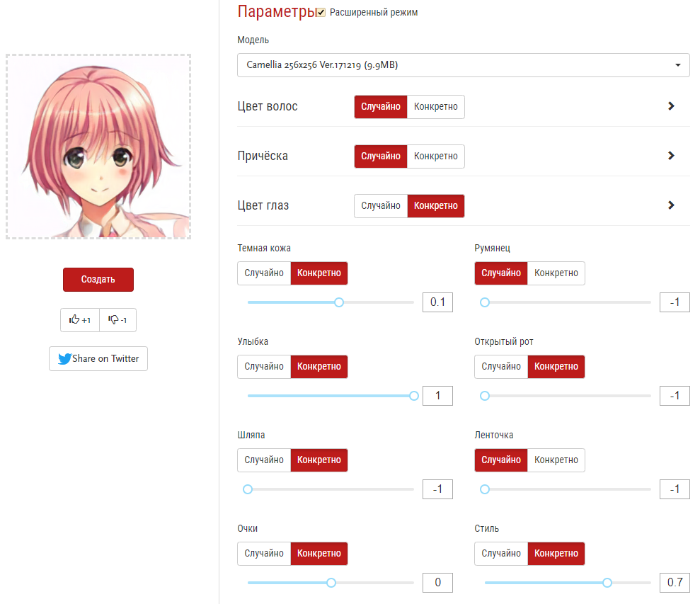Click the generated anime portrait image

click(x=98, y=147)
